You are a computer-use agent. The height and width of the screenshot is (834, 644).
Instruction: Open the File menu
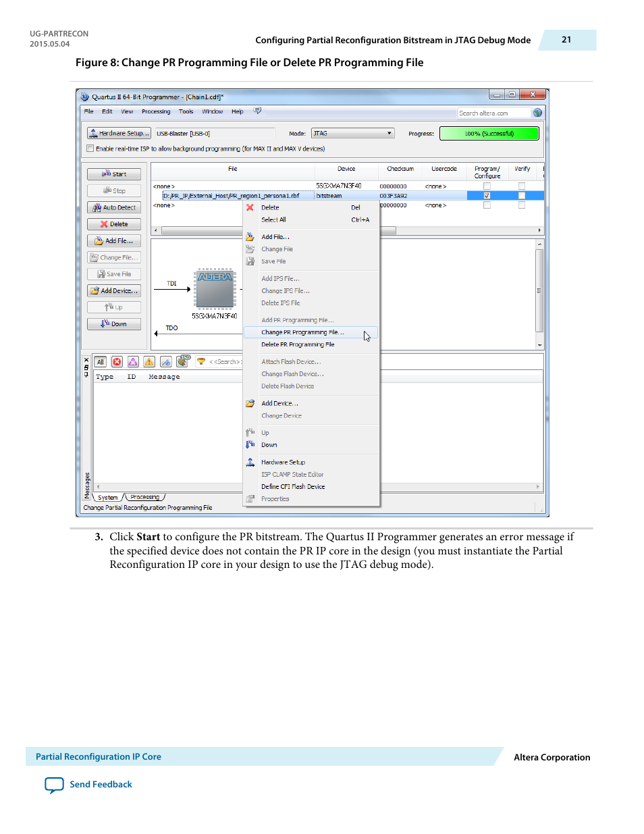(89, 111)
